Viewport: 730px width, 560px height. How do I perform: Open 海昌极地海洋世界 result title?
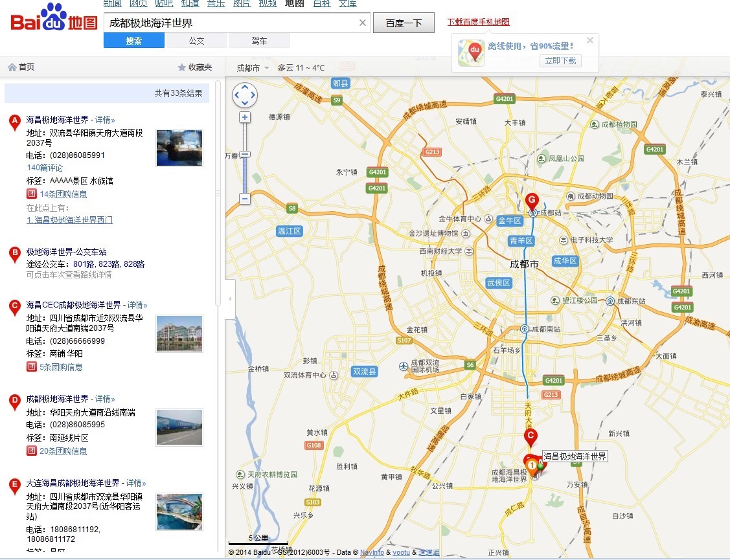click(57, 120)
